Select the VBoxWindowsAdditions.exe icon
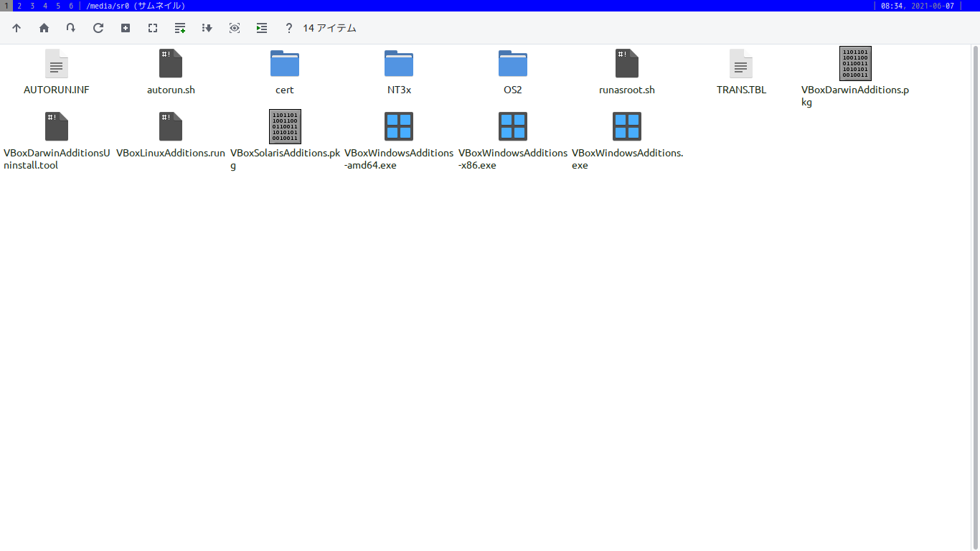Screen dimensions: 980x551 pyautogui.click(x=627, y=127)
